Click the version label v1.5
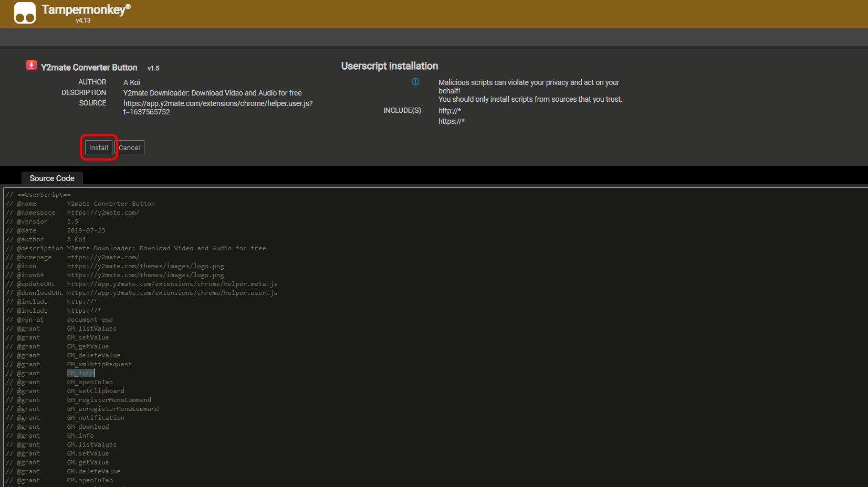The height and width of the screenshot is (487, 868). tap(153, 68)
